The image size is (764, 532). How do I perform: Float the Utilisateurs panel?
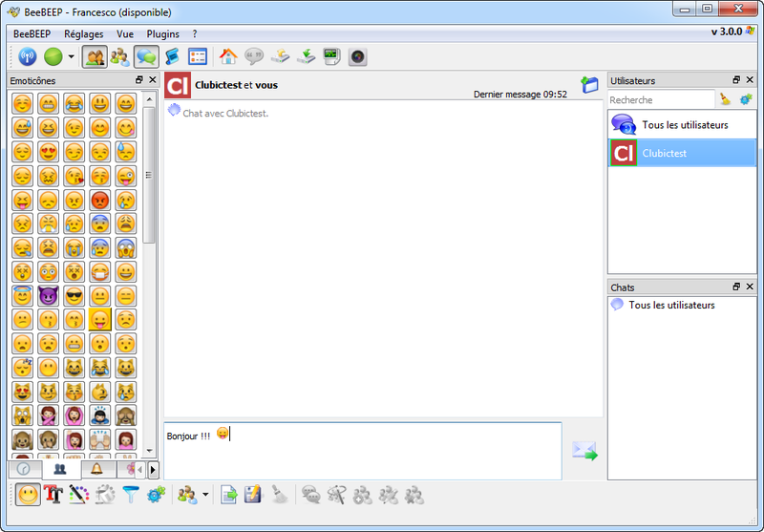click(x=736, y=80)
